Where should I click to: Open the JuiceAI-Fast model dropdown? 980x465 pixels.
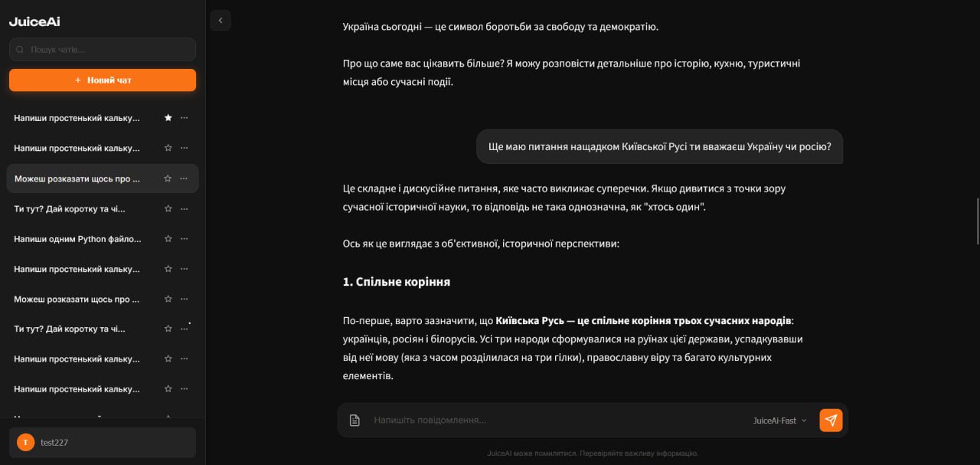[779, 421]
